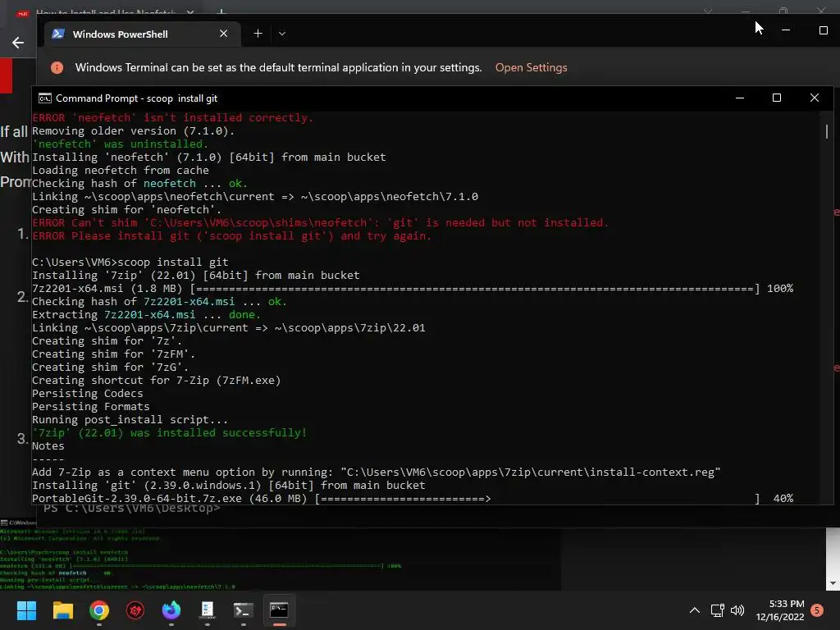Minimize the Command Prompt window

pyautogui.click(x=740, y=98)
